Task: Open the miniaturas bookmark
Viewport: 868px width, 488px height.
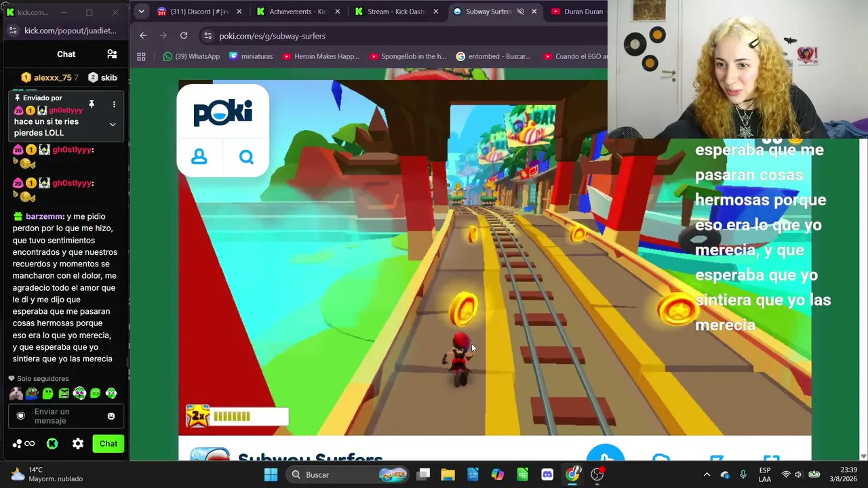Action: click(251, 56)
